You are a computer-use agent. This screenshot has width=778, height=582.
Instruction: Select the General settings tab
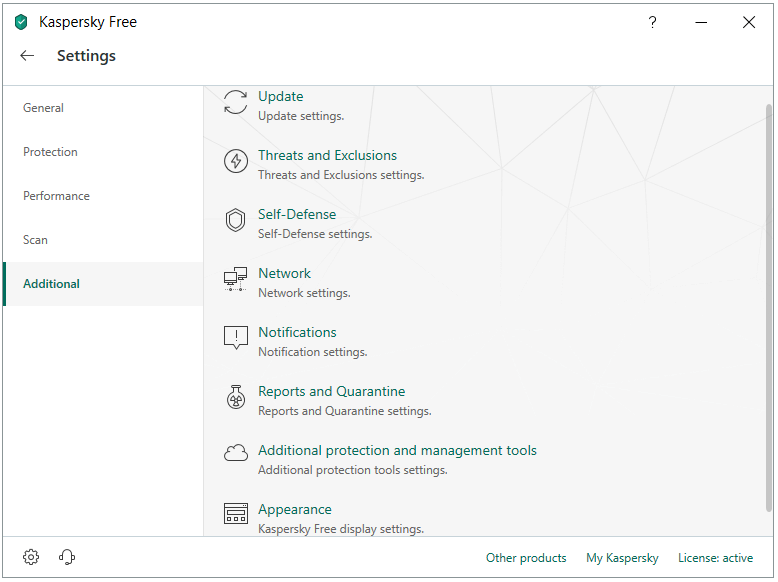pos(103,108)
